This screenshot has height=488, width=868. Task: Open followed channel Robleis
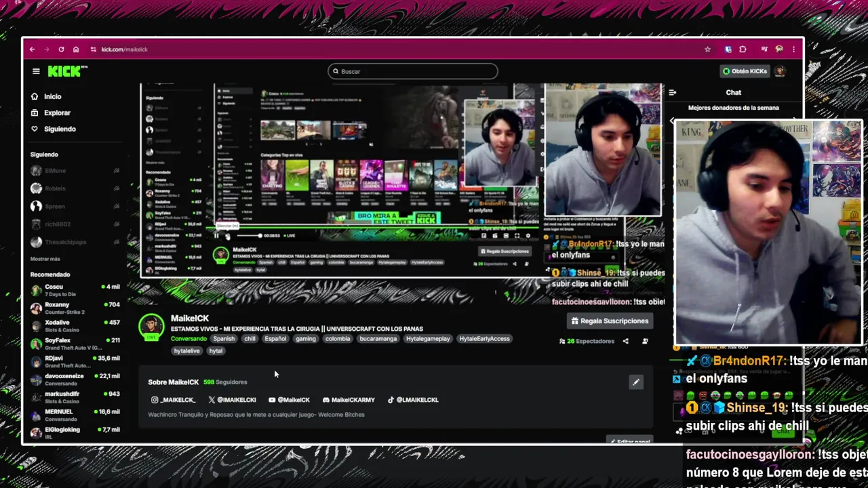point(75,188)
